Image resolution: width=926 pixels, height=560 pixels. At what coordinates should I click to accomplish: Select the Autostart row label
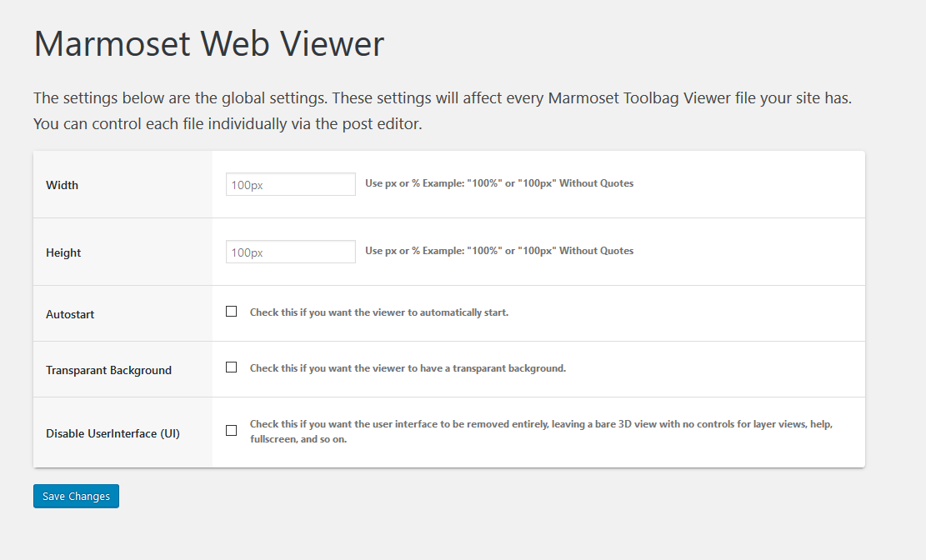[x=70, y=314]
